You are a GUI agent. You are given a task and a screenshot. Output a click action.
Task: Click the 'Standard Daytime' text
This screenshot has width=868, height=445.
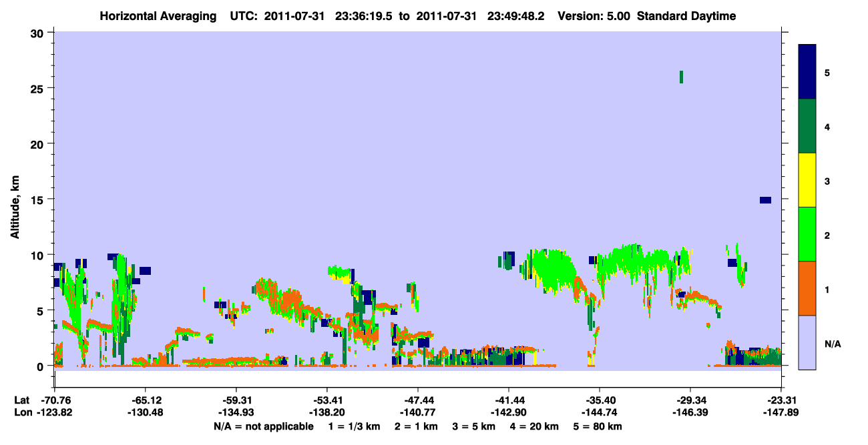pos(686,16)
